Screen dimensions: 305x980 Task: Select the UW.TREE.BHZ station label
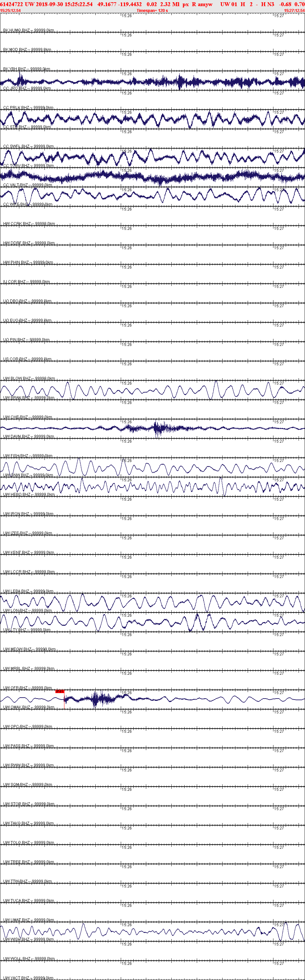[29, 862]
